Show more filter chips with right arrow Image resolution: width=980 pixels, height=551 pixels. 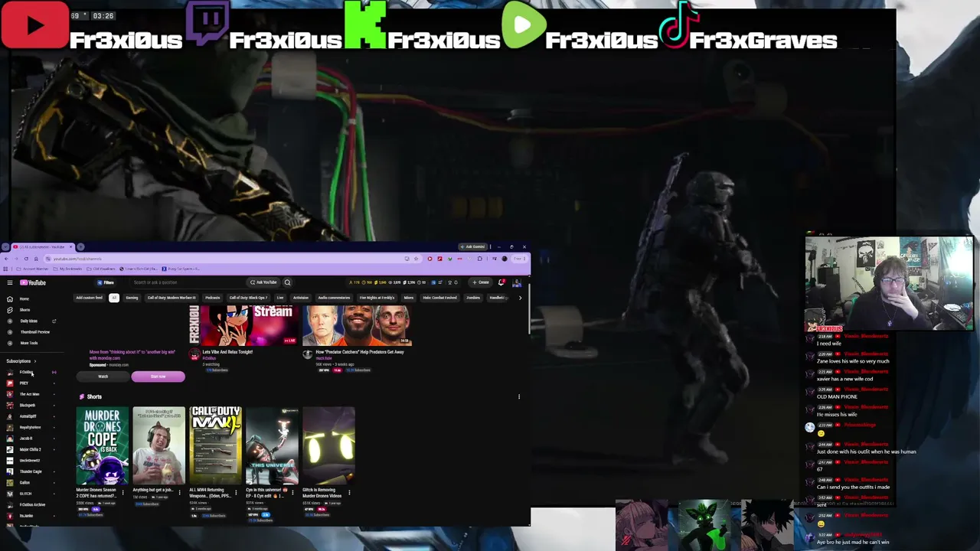tap(520, 298)
